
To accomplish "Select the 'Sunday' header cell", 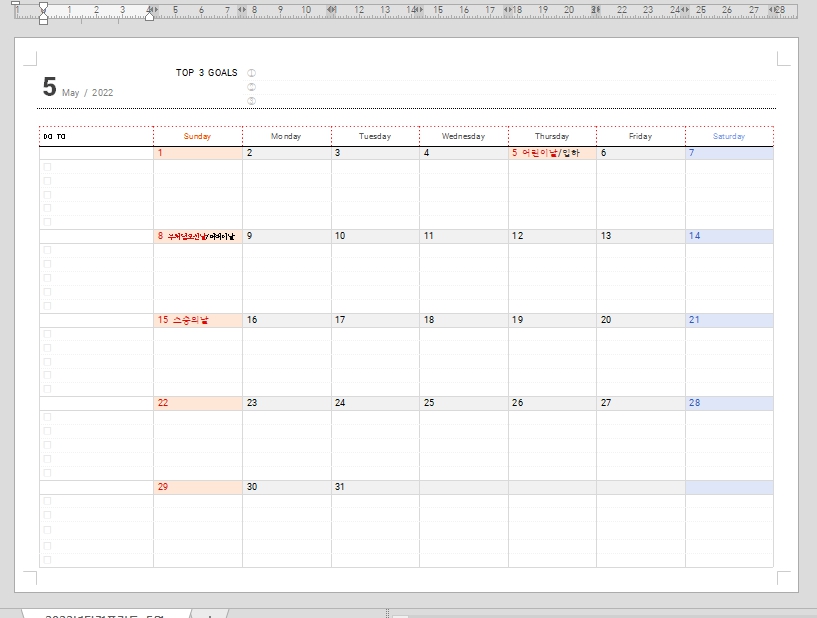I will pyautogui.click(x=197, y=137).
